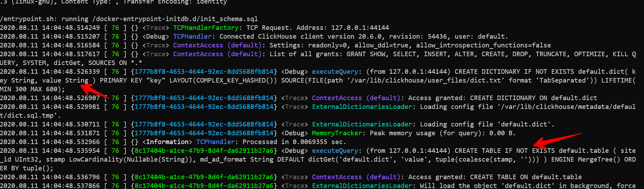Click timestamp '14:04:48.517617'
The width and height of the screenshot is (644, 189).
[x=71, y=54]
